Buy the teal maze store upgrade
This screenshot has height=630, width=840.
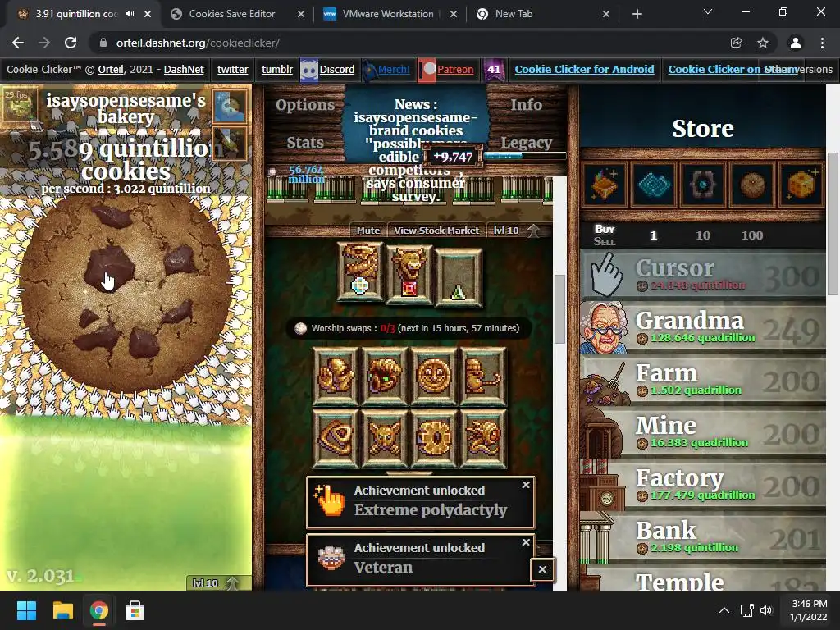click(x=654, y=185)
